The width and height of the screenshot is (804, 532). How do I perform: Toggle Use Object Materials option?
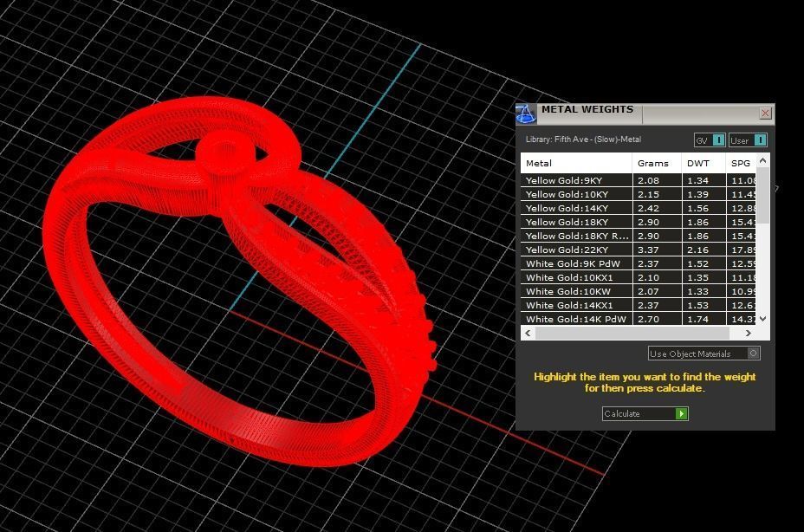(704, 354)
